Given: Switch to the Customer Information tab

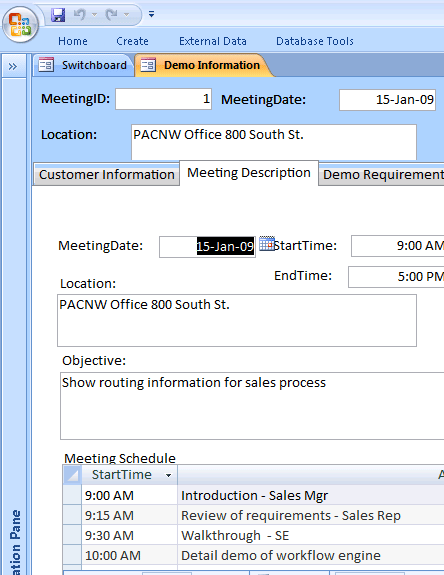Looking at the screenshot, I should (107, 175).
